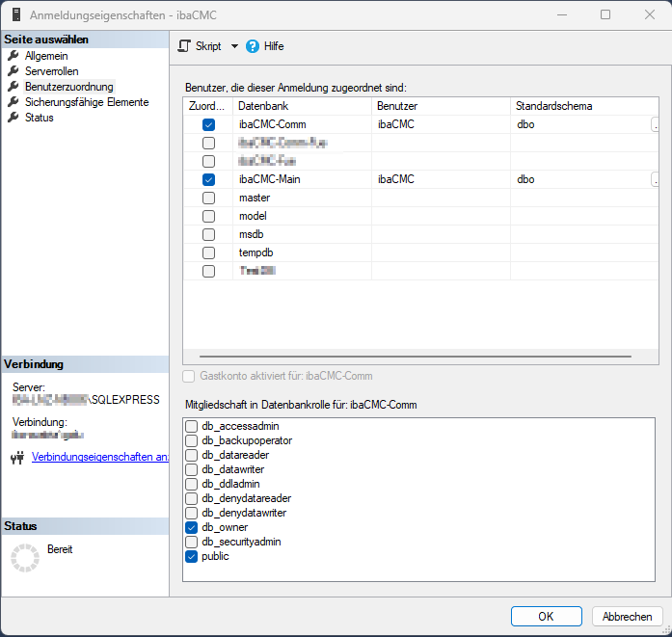The image size is (672, 637).
Task: Select the Allgemein page wrench icon
Action: (13, 56)
